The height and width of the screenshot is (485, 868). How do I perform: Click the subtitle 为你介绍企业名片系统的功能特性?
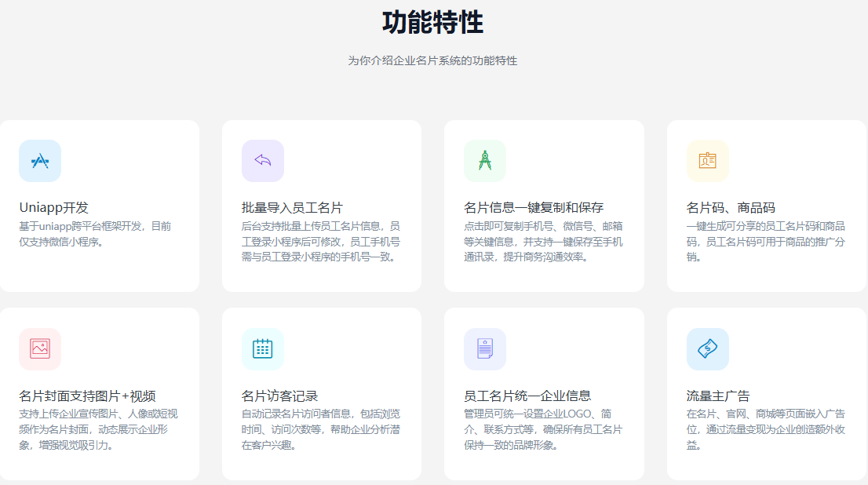(x=433, y=60)
